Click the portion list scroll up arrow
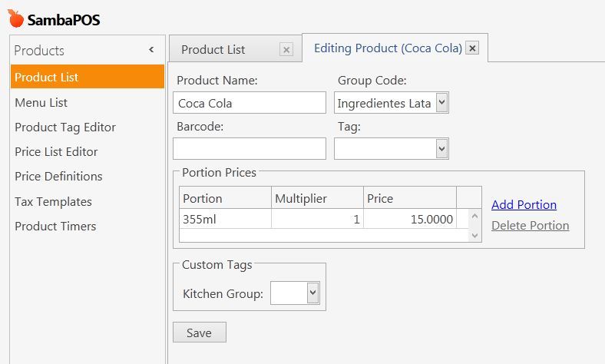 coord(475,216)
